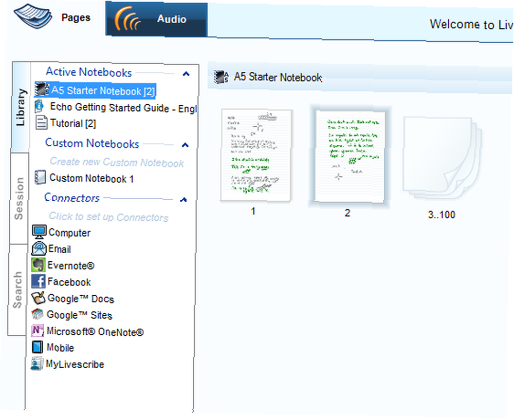The width and height of the screenshot is (514, 420).
Task: Click the Google Sites connector icon
Action: coord(38,314)
